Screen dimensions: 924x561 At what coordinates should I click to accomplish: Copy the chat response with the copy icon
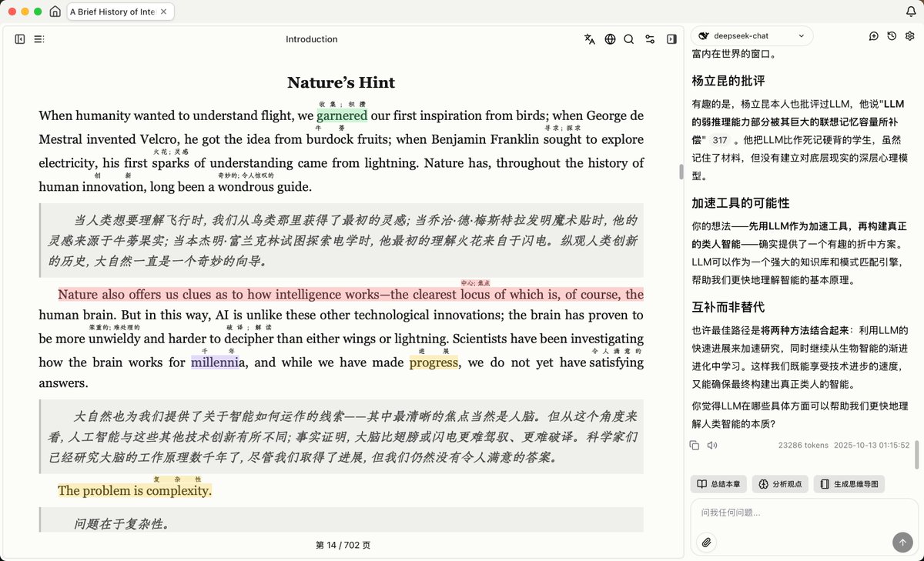697,445
